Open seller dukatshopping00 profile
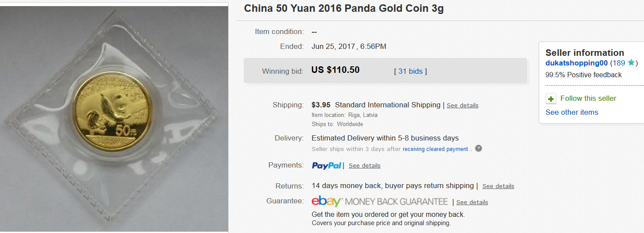 click(x=577, y=63)
